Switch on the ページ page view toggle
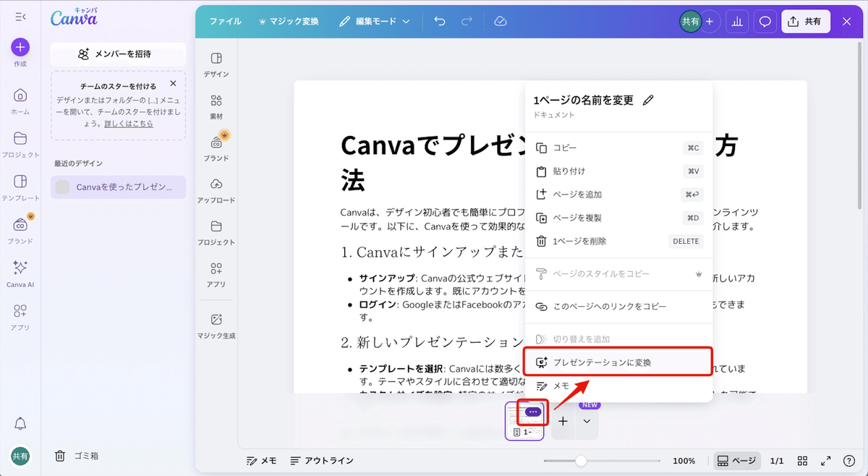The height and width of the screenshot is (476, 868). coord(736,460)
